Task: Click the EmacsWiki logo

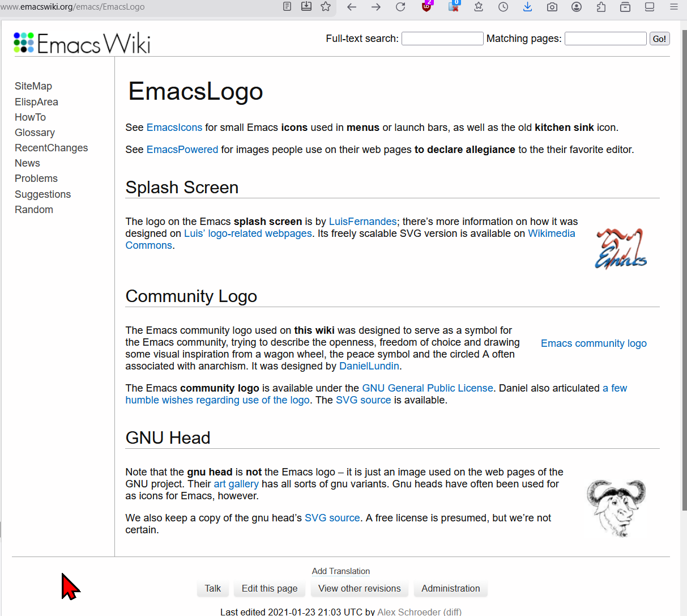Action: [82, 41]
